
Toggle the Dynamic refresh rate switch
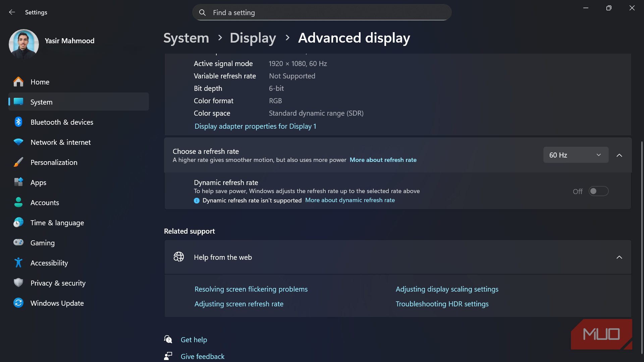[x=598, y=191]
